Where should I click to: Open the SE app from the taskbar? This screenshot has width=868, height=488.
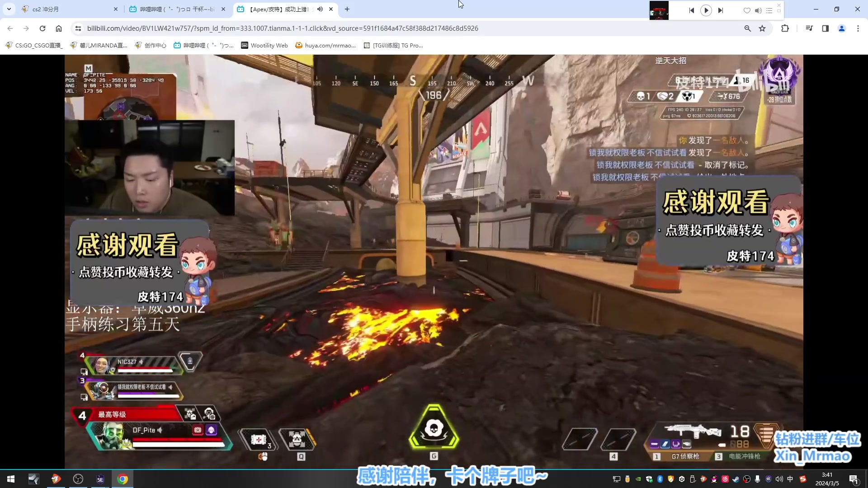click(100, 479)
